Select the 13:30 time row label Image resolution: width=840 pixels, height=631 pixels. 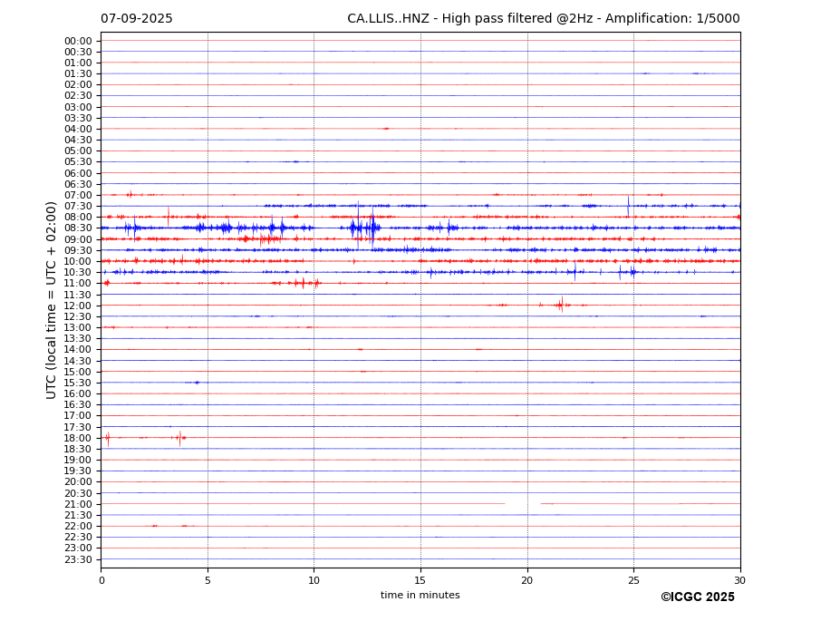tap(78, 339)
